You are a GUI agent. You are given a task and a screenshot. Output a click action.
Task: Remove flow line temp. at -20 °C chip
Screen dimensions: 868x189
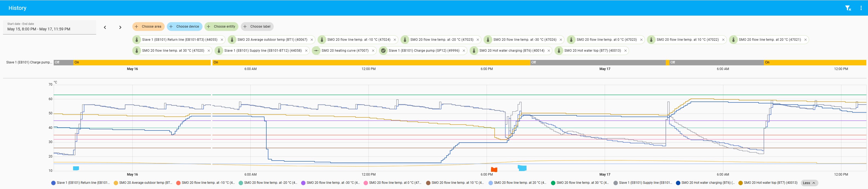478,40
